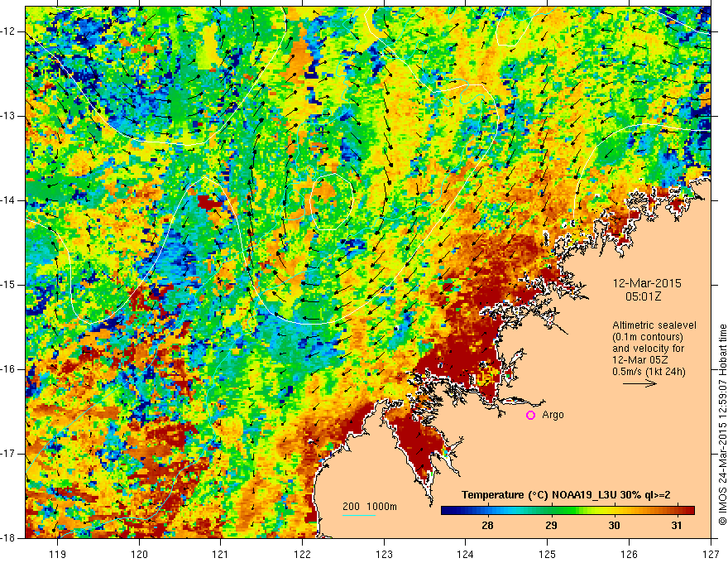Click the latitude axis label '-17'
The width and height of the screenshot is (728, 563).
click(8, 454)
